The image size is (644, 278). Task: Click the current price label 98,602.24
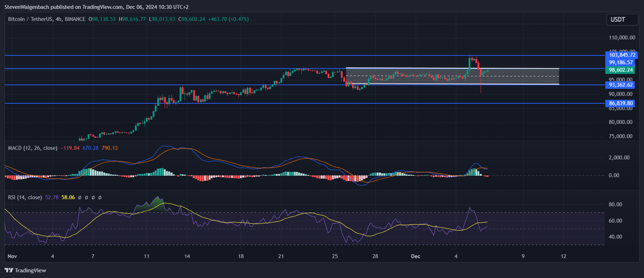621,70
